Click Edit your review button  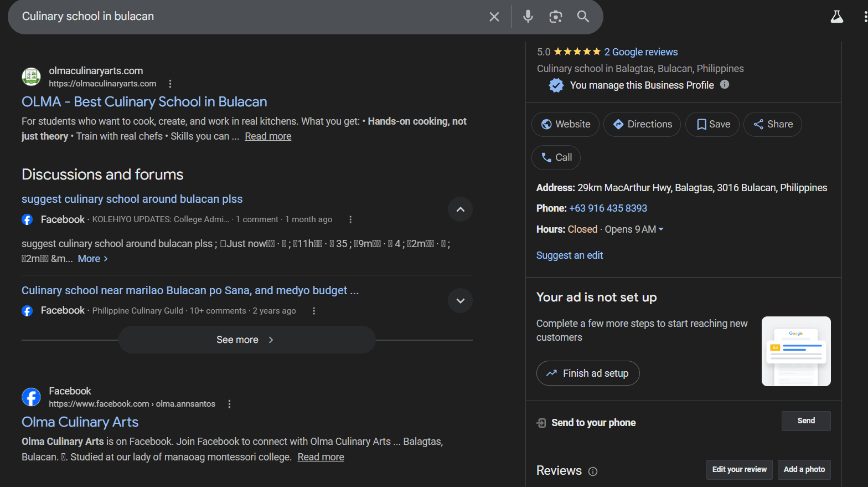pyautogui.click(x=740, y=470)
